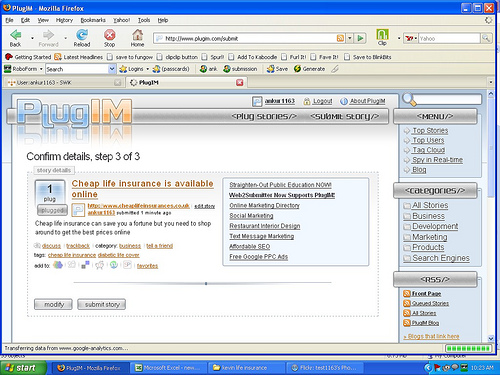Screen dimensions: 500x375
Task: Open the File menu
Action: click(x=9, y=20)
